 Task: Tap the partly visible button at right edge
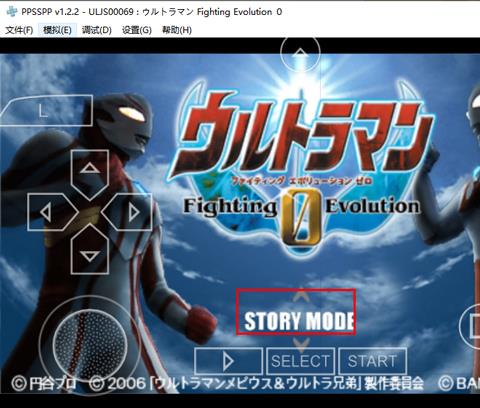(x=470, y=324)
